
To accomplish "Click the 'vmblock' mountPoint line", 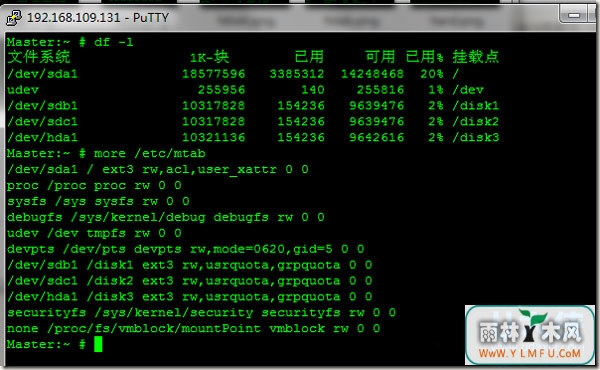I will [193, 328].
